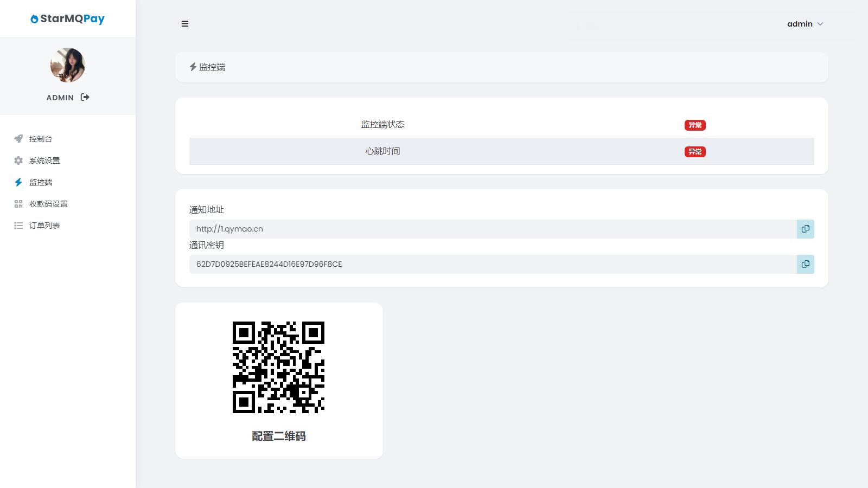
Task: Click the 配置二维码 QR code image
Action: point(278,367)
